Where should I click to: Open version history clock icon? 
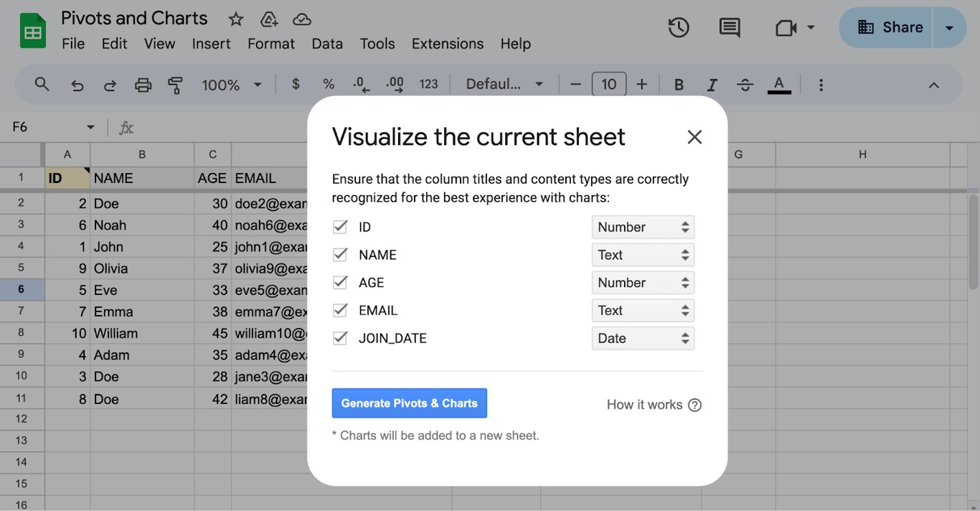pos(679,28)
